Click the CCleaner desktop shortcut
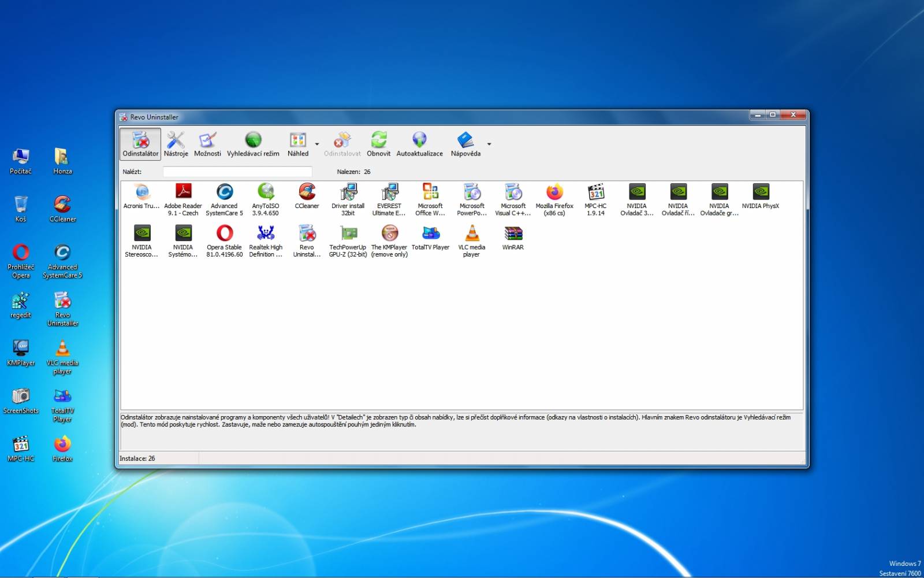This screenshot has width=924, height=578. pyautogui.click(x=62, y=209)
